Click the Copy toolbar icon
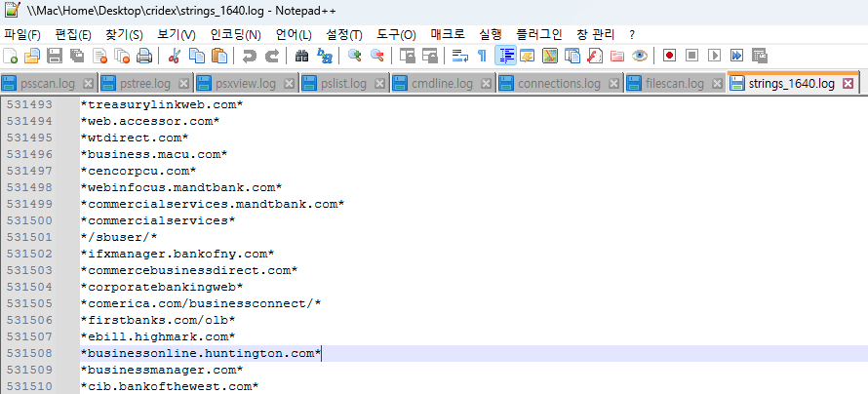This screenshot has width=868, height=394. pos(197,56)
